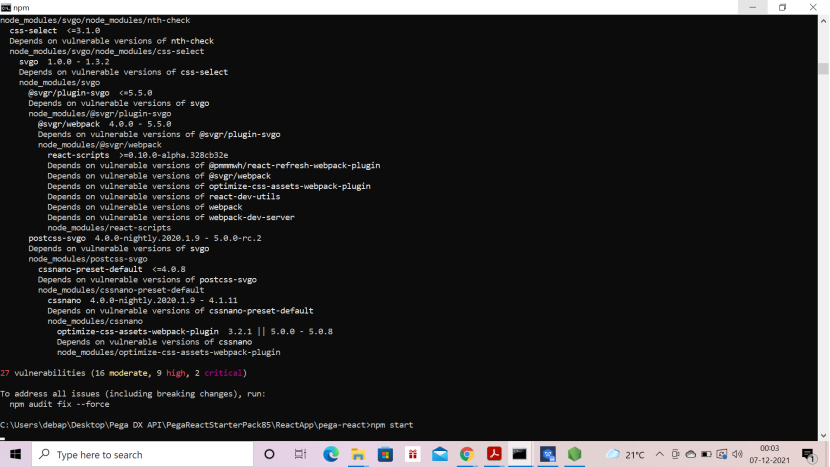Click 'node_modules/@svgr/plugin-svgo' path line
This screenshot has height=467, width=830.
coord(100,113)
